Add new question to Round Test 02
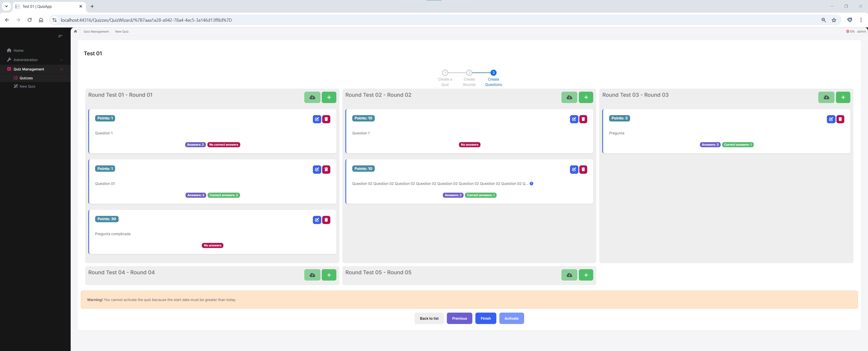Image resolution: width=868 pixels, height=351 pixels. 586,97
